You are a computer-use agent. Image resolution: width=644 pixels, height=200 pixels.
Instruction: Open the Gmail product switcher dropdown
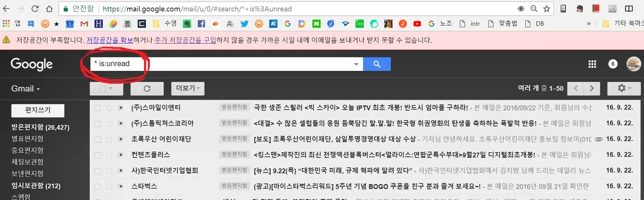(x=26, y=88)
